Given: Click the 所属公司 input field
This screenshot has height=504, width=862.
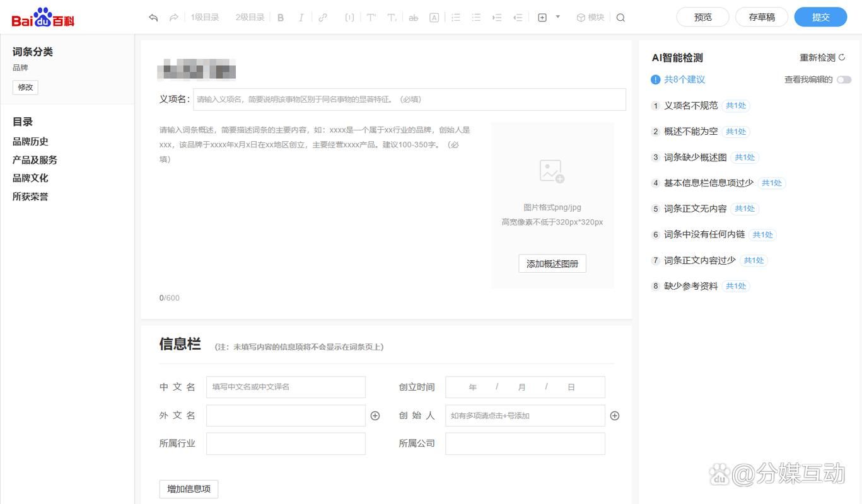Looking at the screenshot, I should pos(525,444).
